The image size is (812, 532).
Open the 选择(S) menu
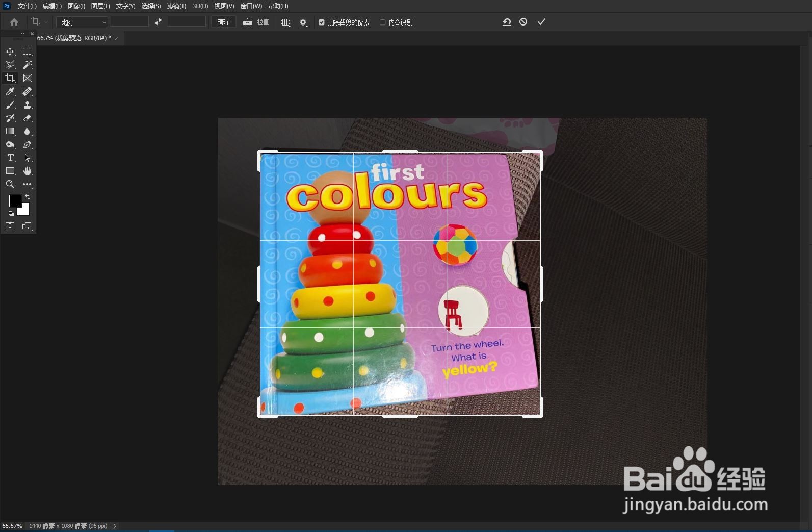click(151, 6)
